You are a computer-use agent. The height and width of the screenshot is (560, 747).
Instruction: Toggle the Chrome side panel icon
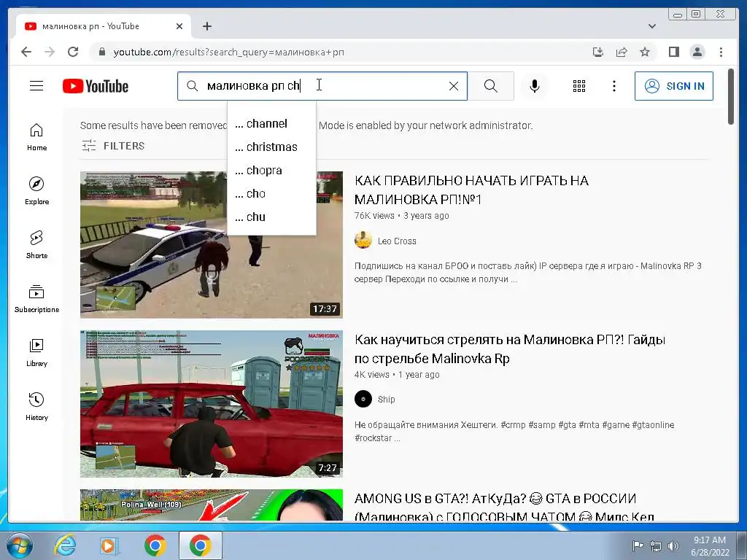point(673,52)
